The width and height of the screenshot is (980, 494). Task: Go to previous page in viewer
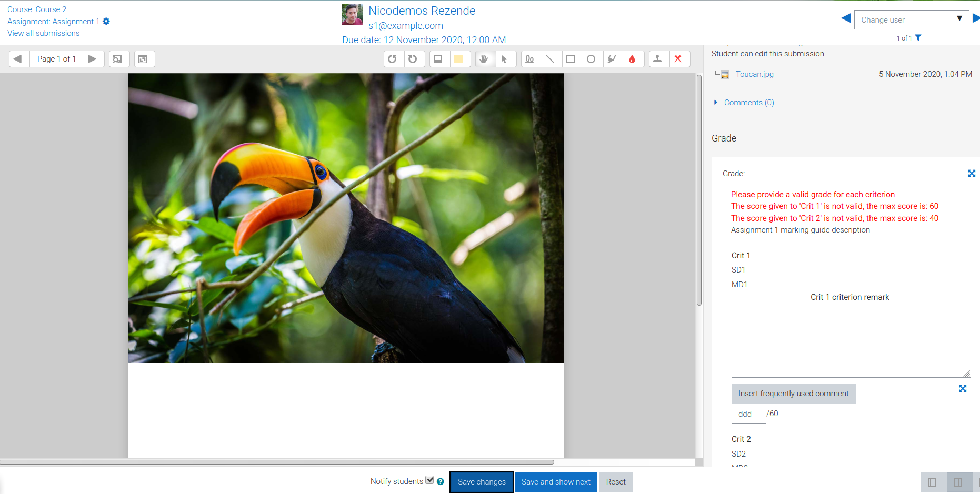(18, 59)
